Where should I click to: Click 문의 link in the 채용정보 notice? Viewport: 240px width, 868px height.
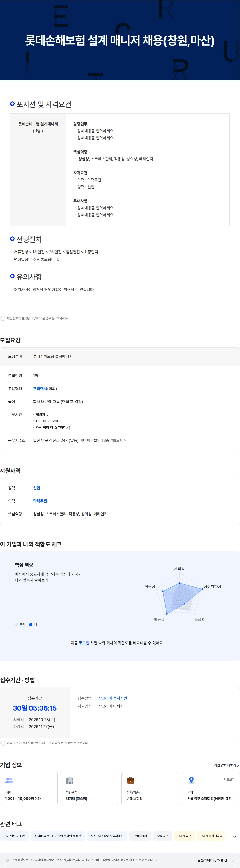(x=54, y=318)
